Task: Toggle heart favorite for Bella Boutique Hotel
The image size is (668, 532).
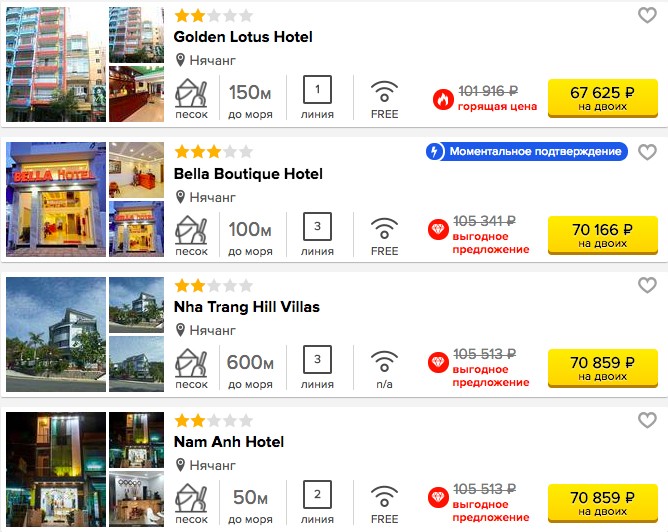Action: click(647, 152)
